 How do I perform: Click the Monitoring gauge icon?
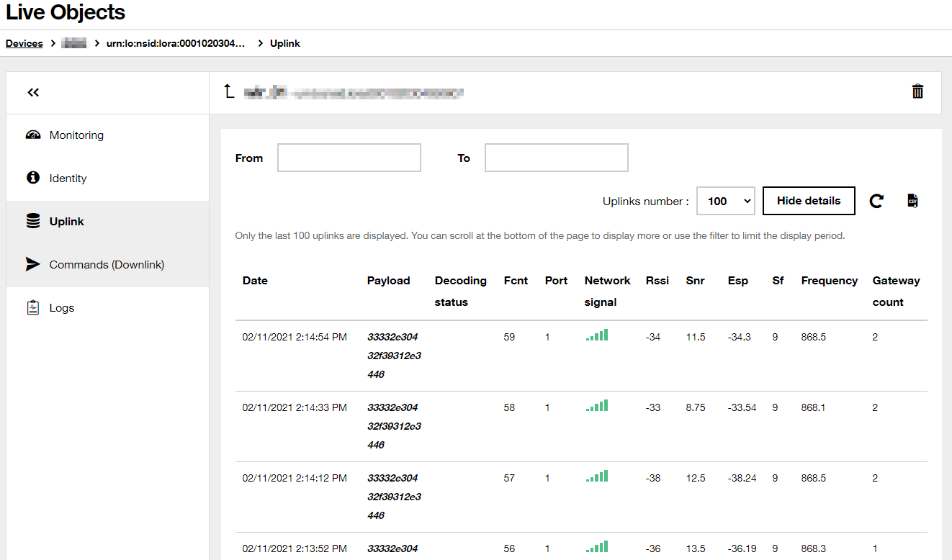[x=33, y=135]
